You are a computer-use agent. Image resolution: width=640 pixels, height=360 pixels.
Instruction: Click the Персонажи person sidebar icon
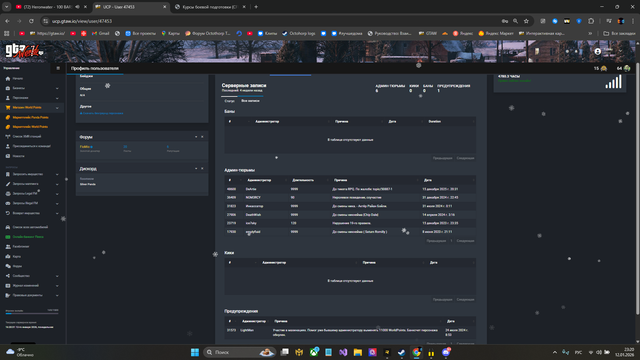point(8,98)
